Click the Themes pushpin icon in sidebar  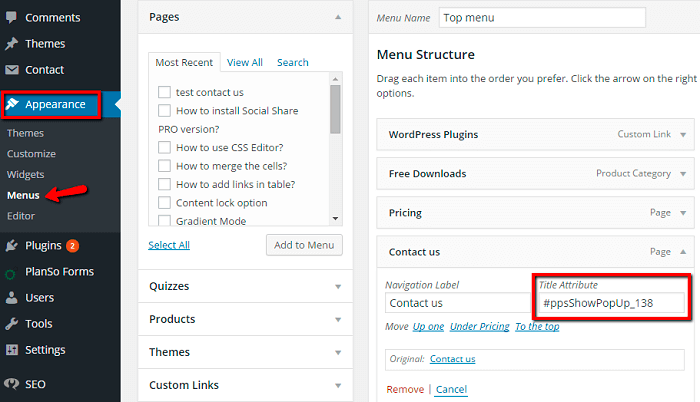click(x=11, y=43)
